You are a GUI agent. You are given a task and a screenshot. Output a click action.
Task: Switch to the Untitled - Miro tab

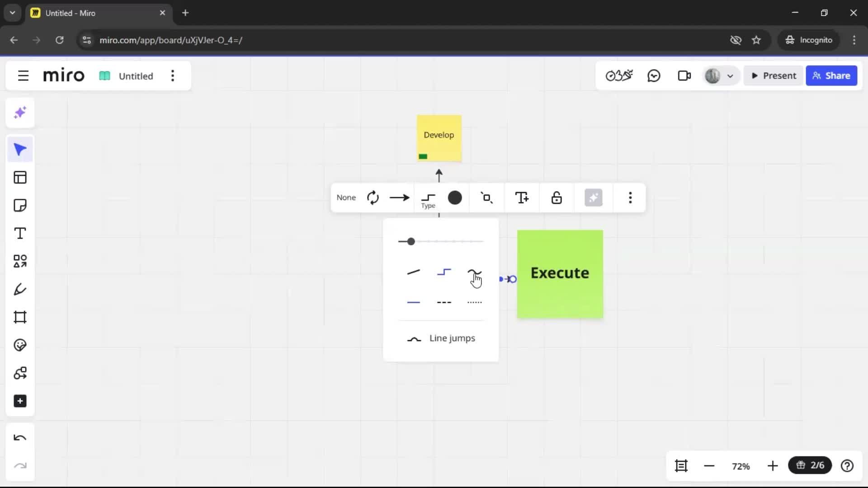click(x=99, y=13)
